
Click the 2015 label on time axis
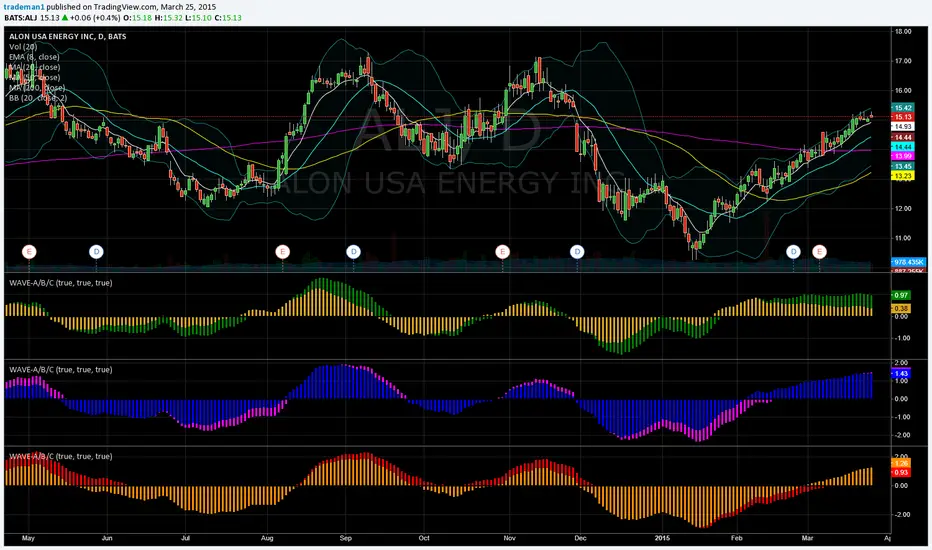click(x=662, y=539)
